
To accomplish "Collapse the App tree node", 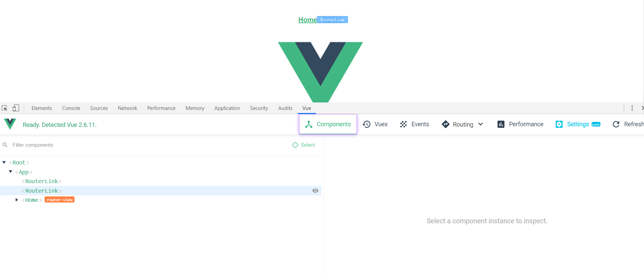I will click(x=11, y=172).
